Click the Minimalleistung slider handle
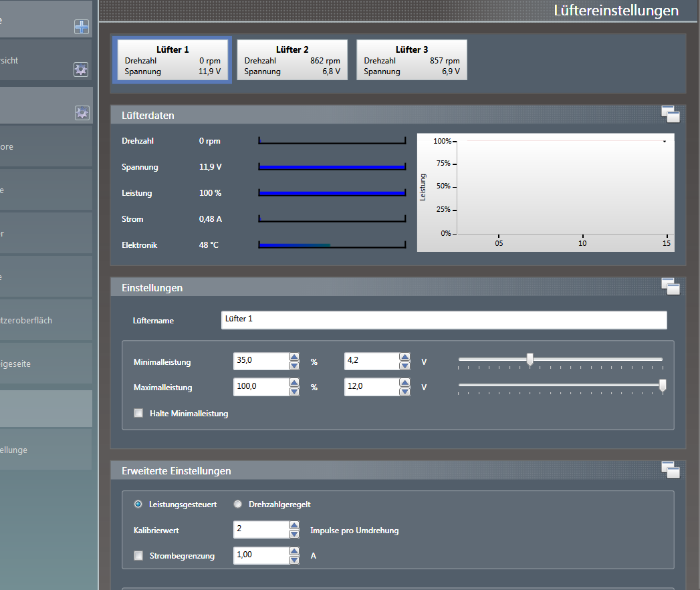This screenshot has width=700, height=590. click(x=530, y=359)
